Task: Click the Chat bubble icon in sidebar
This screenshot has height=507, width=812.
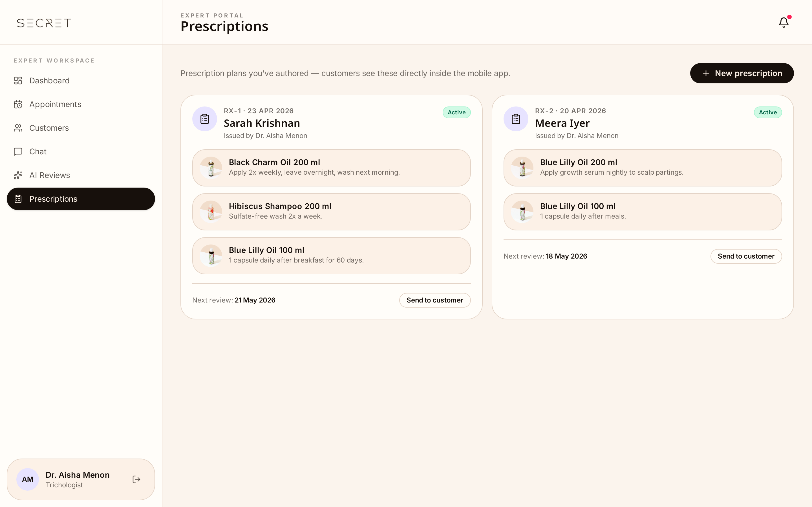Action: tap(18, 152)
